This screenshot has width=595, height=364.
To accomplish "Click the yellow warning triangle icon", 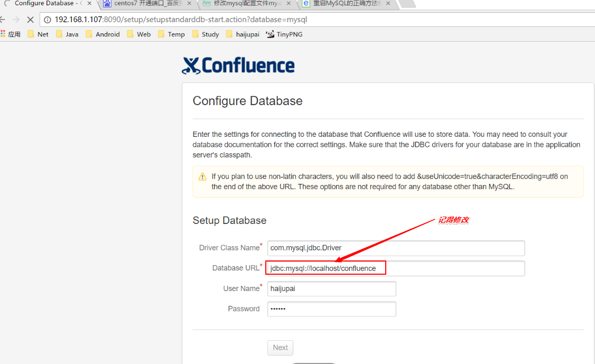I will tap(202, 176).
